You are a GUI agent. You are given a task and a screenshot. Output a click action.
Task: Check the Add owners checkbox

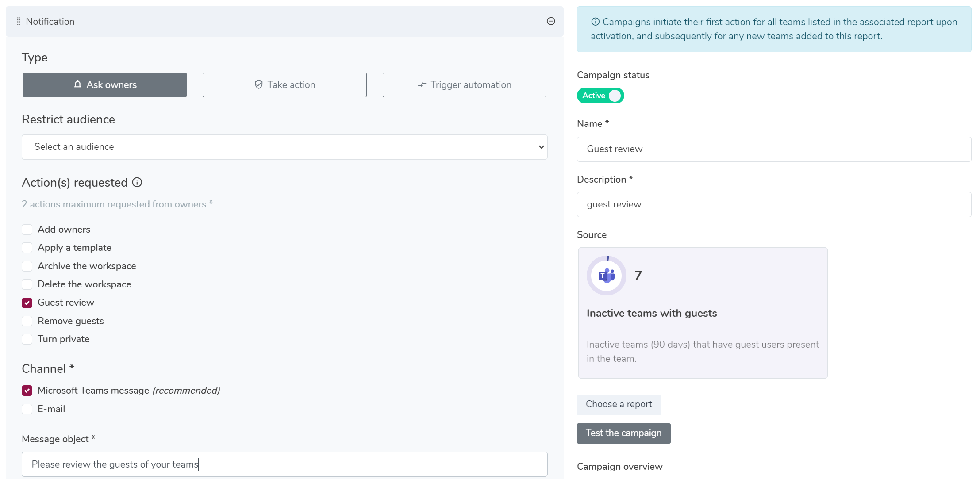pos(27,230)
